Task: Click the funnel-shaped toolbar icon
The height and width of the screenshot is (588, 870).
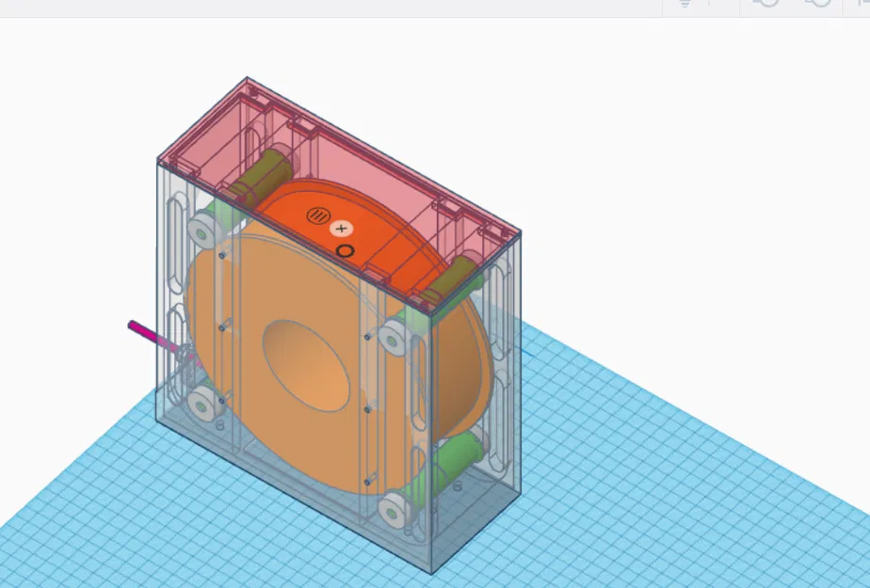Action: [x=686, y=6]
